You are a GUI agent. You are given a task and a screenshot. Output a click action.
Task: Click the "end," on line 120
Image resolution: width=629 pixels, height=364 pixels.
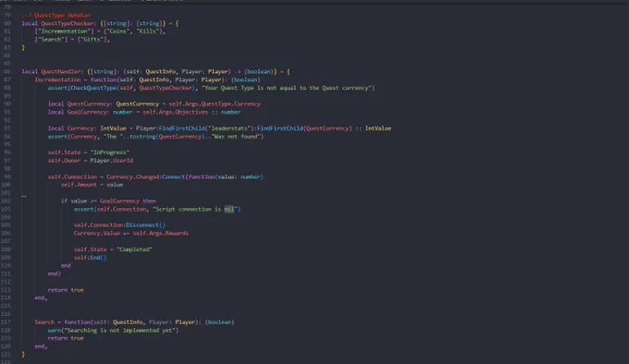41,346
